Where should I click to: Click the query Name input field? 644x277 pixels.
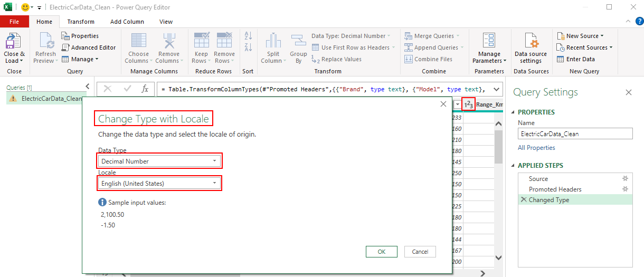574,134
